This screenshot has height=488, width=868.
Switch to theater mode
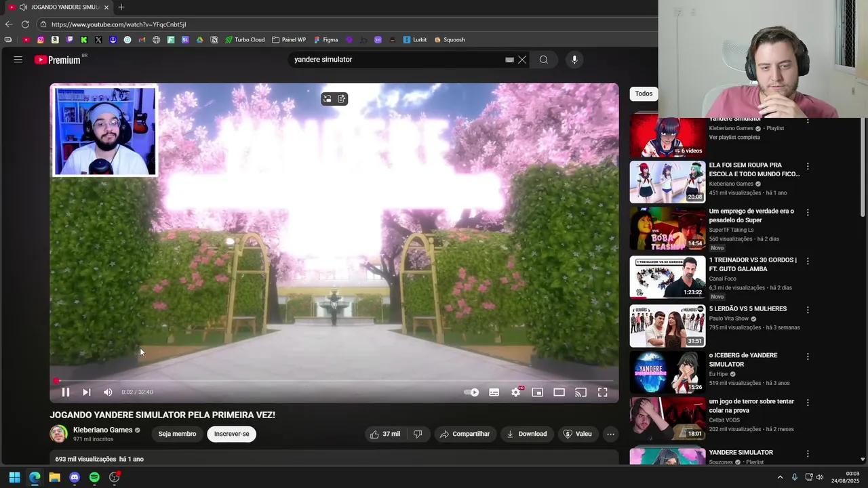click(x=559, y=392)
